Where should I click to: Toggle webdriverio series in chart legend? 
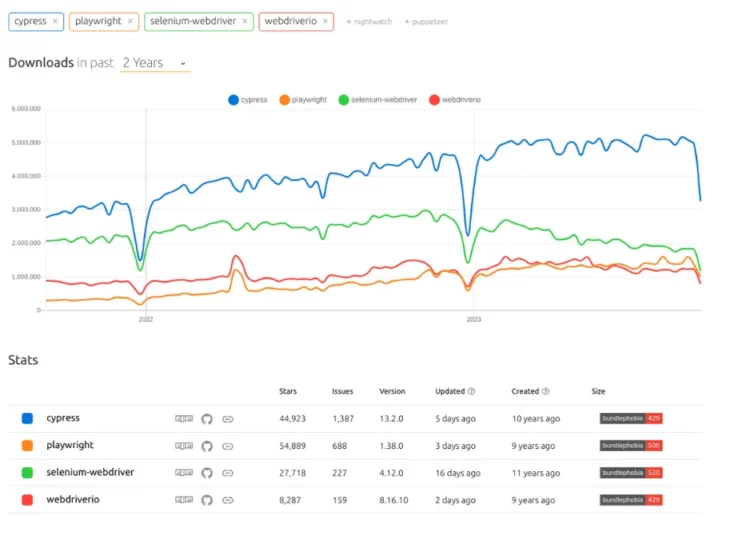(455, 99)
